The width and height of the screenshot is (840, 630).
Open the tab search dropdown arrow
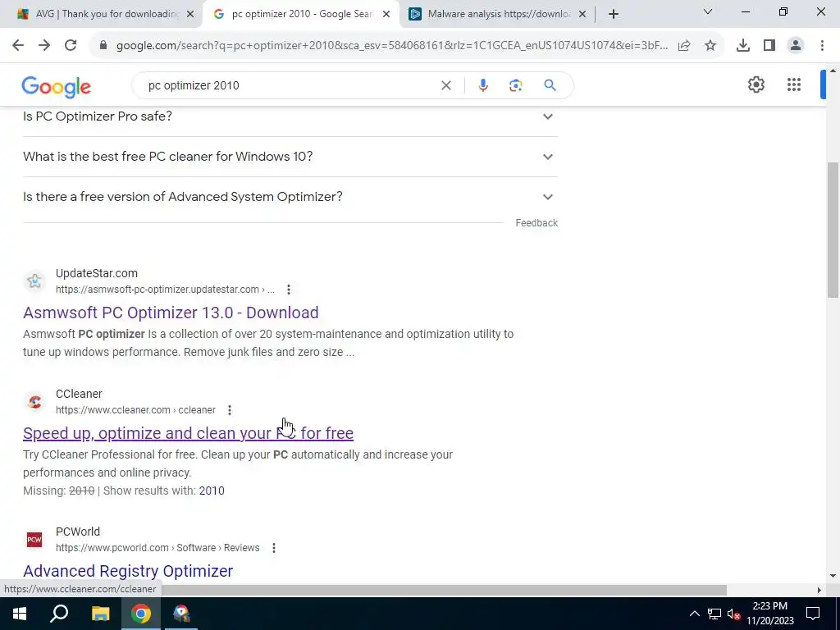[708, 11]
